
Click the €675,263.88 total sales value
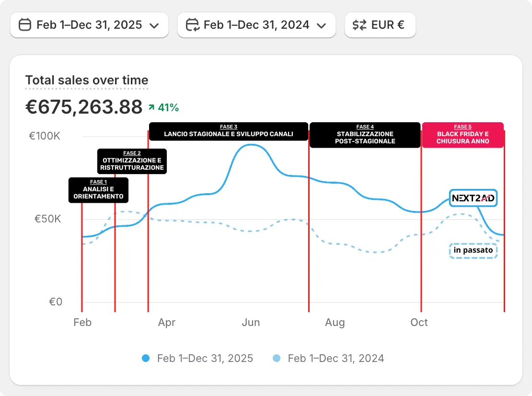[x=84, y=107]
